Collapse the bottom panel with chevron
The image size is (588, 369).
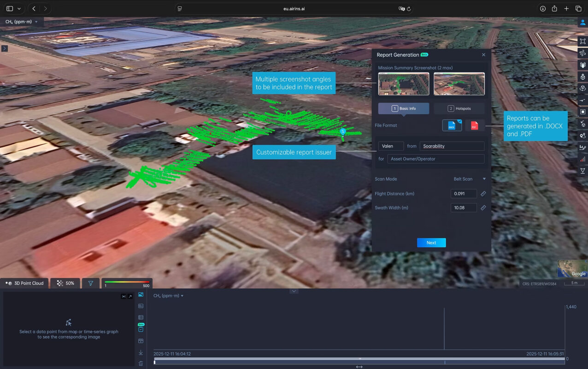pos(294,291)
